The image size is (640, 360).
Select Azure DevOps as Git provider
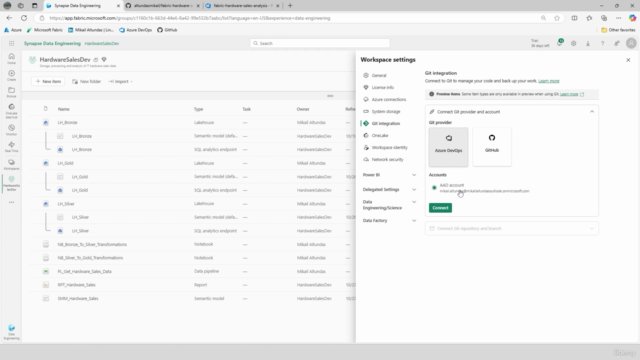pos(448,147)
